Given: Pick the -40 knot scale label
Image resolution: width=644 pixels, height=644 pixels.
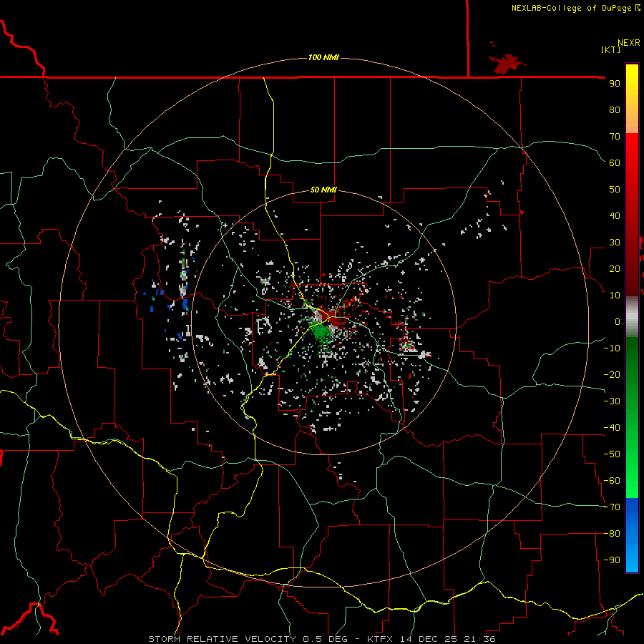Looking at the screenshot, I should click(612, 428).
